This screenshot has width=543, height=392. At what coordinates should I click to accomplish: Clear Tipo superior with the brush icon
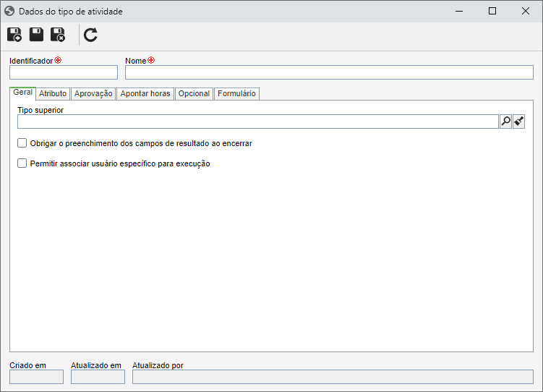(x=518, y=122)
